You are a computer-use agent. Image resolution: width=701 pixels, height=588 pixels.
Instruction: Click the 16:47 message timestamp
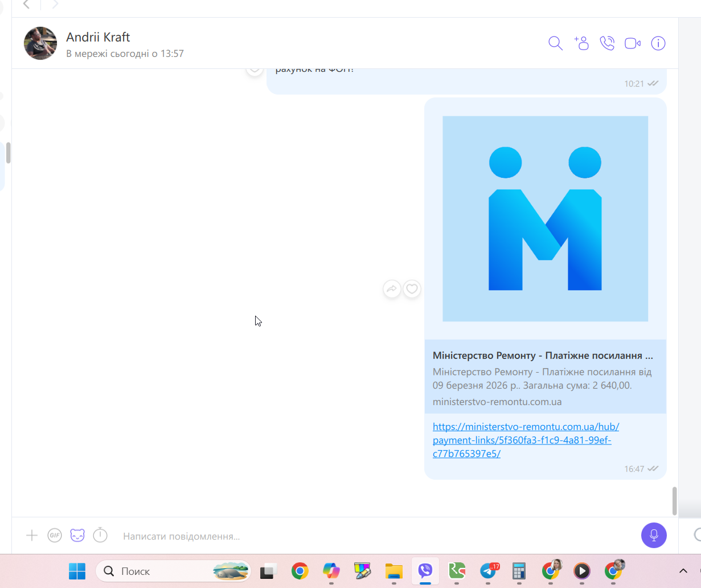pyautogui.click(x=634, y=469)
